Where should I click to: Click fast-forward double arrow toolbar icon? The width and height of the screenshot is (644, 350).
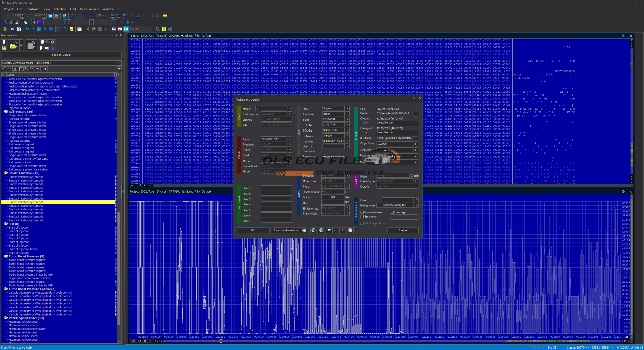pos(51,29)
